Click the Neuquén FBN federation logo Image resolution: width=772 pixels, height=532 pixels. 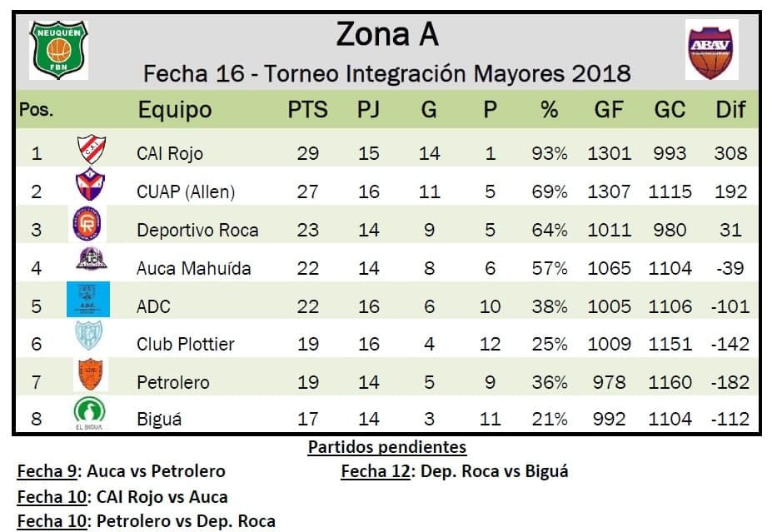(58, 50)
